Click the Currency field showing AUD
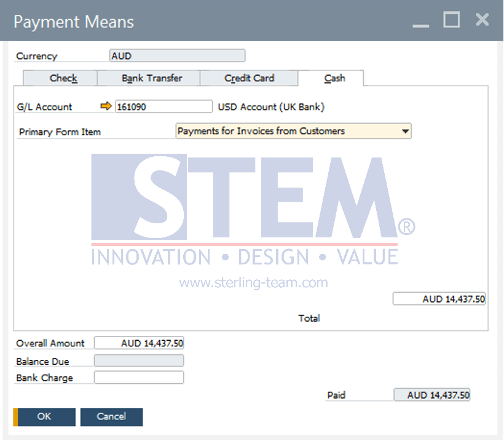 pyautogui.click(x=178, y=55)
